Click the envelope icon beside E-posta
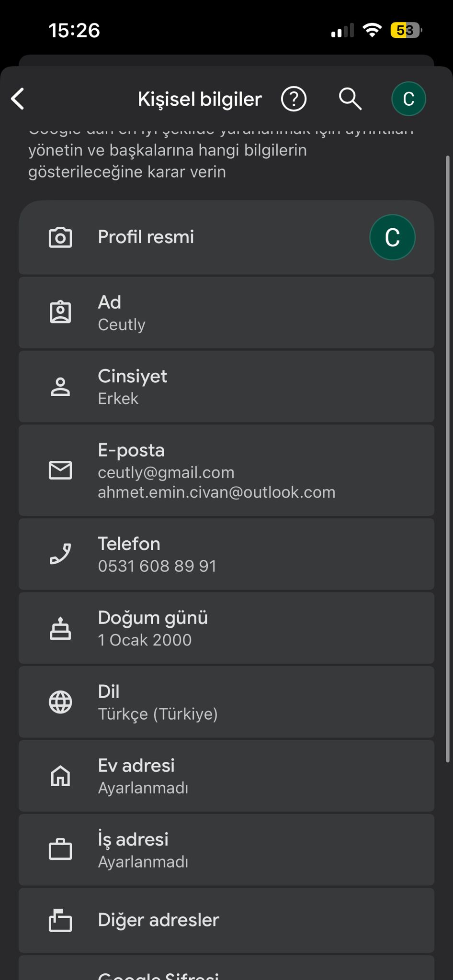Viewport: 453px width, 980px height. [x=60, y=470]
